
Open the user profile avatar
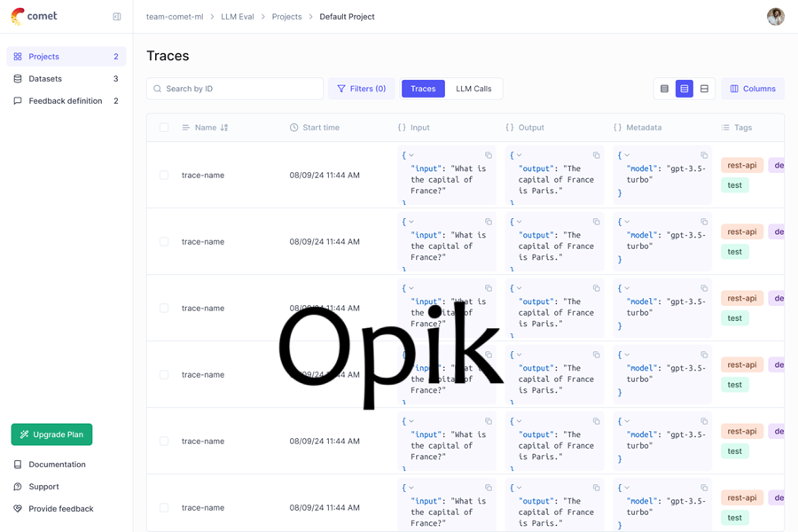775,17
